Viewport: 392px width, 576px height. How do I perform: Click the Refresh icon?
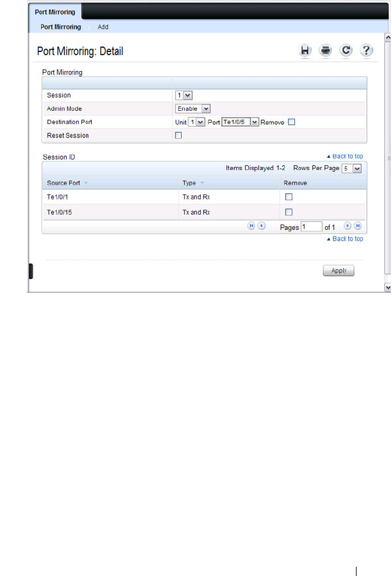point(346,50)
